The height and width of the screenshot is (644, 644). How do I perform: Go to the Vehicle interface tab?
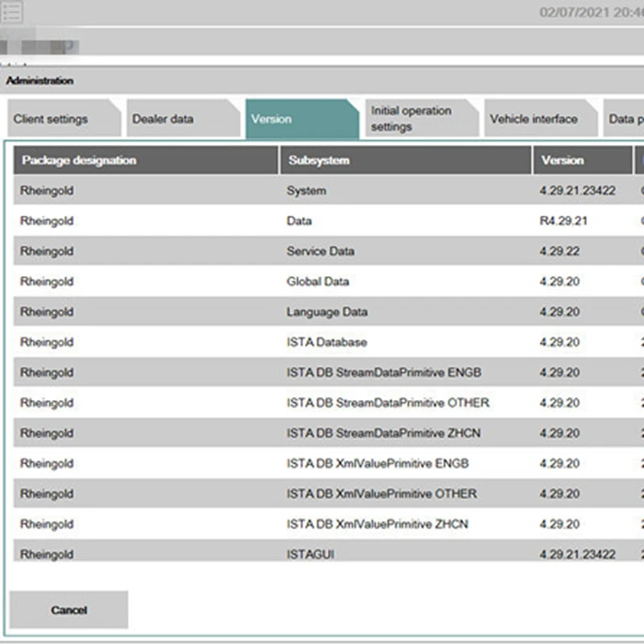[x=541, y=118]
